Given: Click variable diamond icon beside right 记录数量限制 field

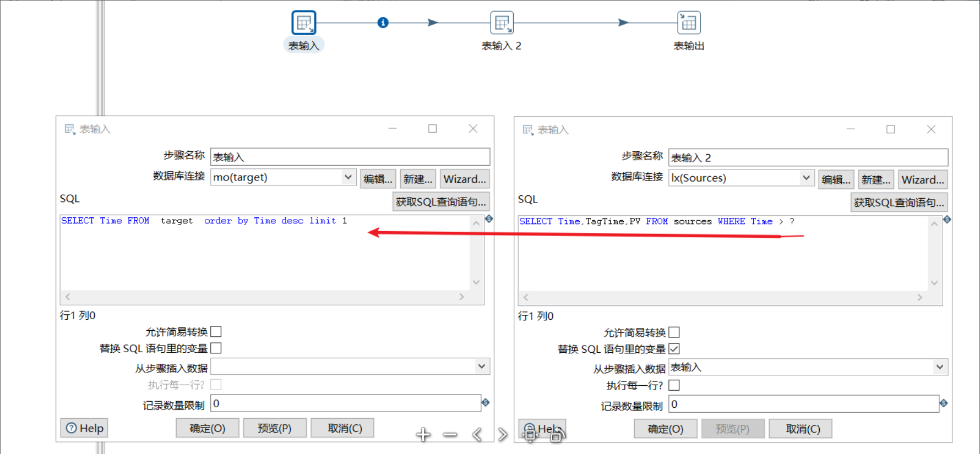Looking at the screenshot, I should (x=943, y=403).
